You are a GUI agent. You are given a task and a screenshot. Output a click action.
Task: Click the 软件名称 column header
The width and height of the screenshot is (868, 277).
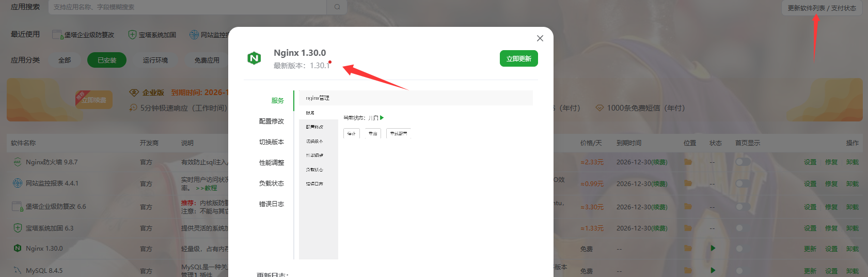click(23, 143)
